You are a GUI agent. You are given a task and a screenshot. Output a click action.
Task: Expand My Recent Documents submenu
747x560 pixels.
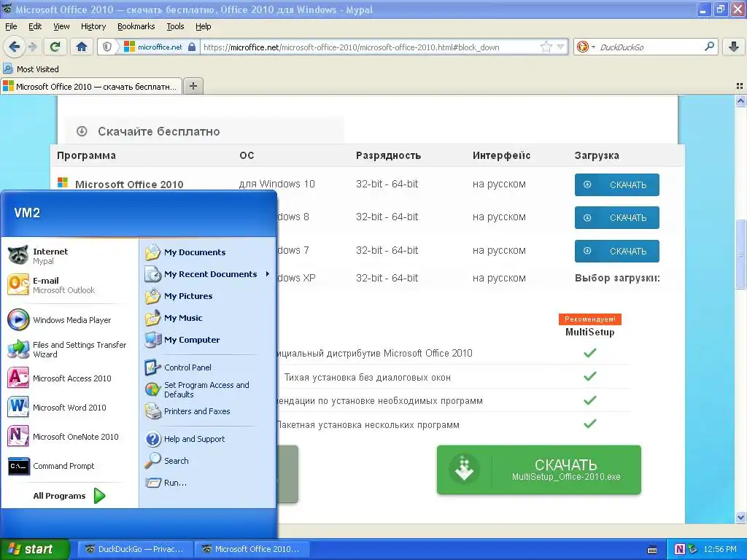[x=208, y=274]
